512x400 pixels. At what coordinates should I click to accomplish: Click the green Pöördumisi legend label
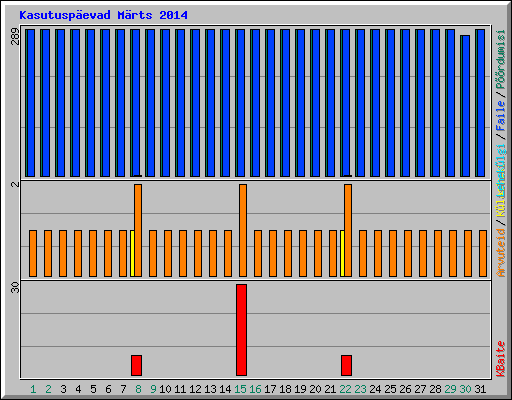[x=501, y=60]
